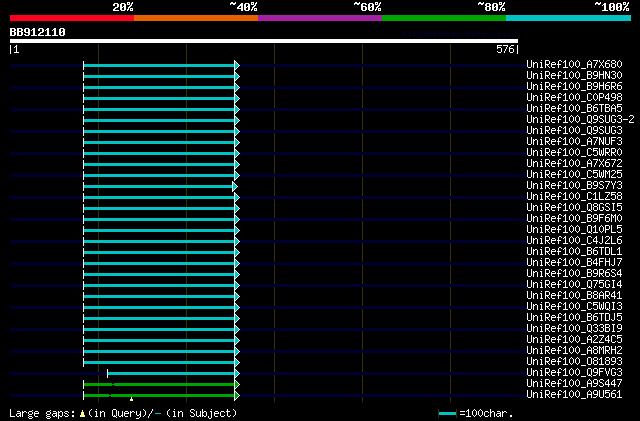Image resolution: width=640 pixels, height=421 pixels.
Task: Click the yellow query gap marker on A9U561 row
Action: pyautogui.click(x=131, y=399)
